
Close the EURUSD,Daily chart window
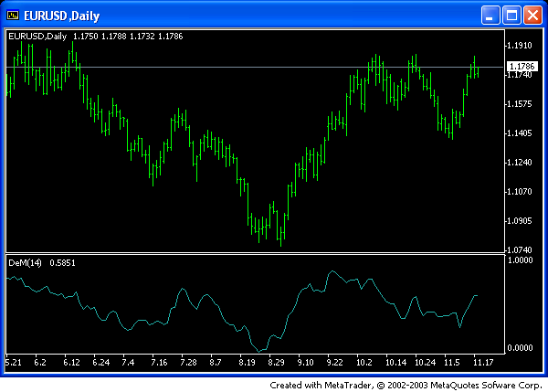pyautogui.click(x=533, y=16)
